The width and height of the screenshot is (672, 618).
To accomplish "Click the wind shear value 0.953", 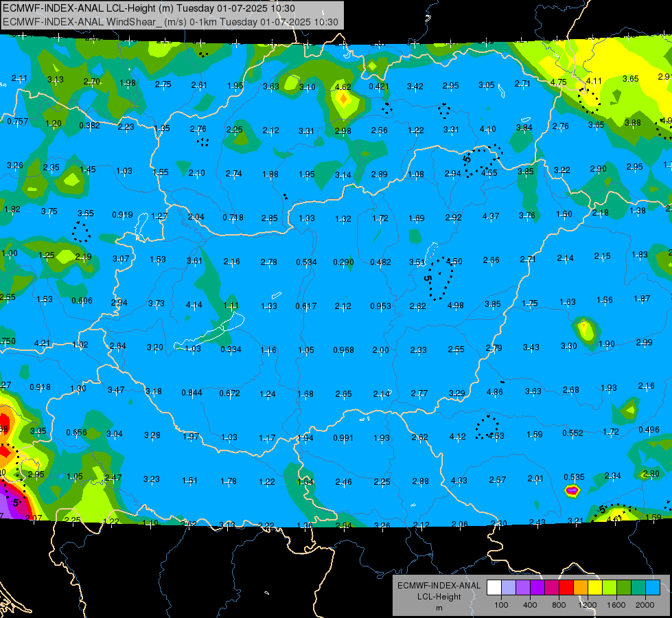I will pyautogui.click(x=380, y=306).
